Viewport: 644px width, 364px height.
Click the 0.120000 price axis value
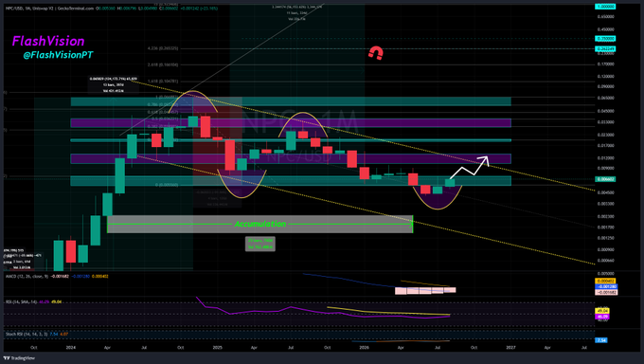coord(606,77)
